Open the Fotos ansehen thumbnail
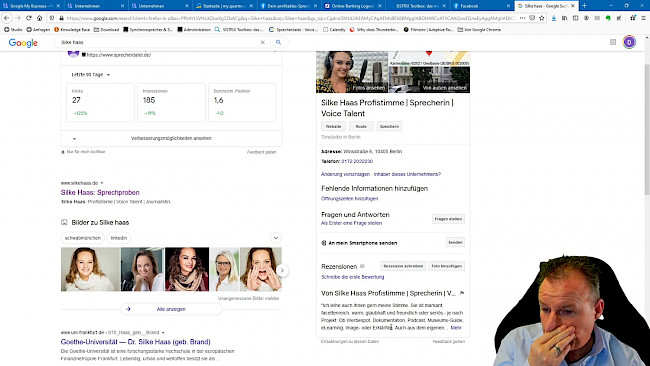This screenshot has height=366, width=650. [352, 72]
